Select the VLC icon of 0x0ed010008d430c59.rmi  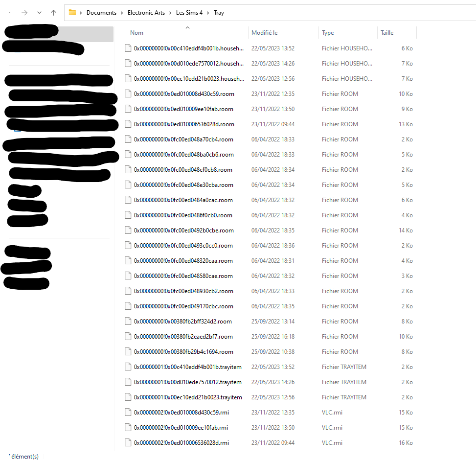tap(128, 412)
